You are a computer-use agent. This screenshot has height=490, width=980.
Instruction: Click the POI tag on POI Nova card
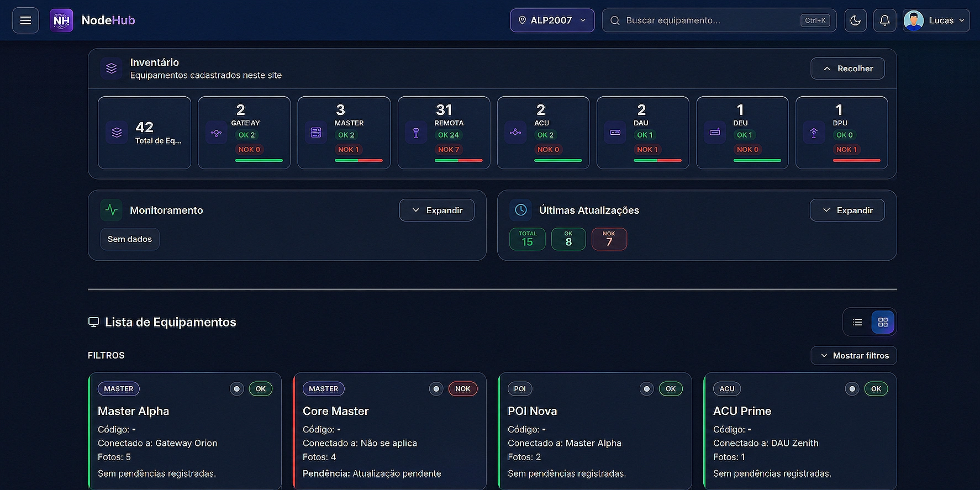coord(520,389)
